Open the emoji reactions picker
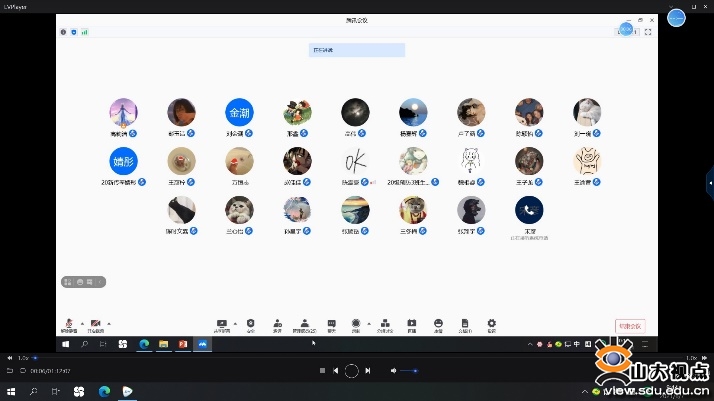 [x=438, y=324]
